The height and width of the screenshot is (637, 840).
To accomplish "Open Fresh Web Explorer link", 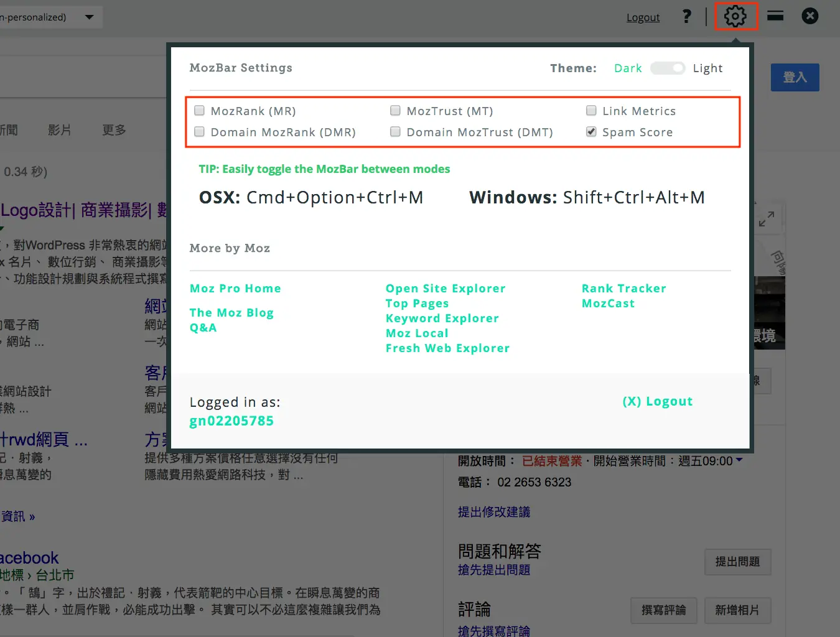I will click(x=448, y=348).
